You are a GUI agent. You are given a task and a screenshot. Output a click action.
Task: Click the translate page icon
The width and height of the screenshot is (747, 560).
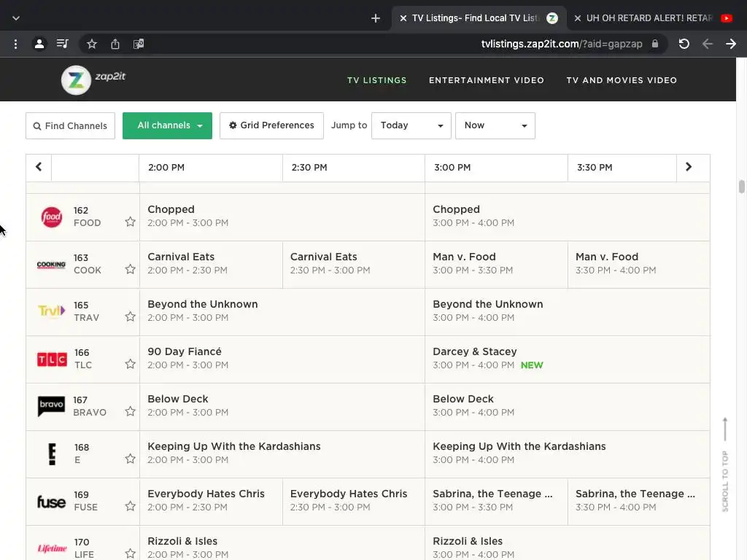pos(139,44)
